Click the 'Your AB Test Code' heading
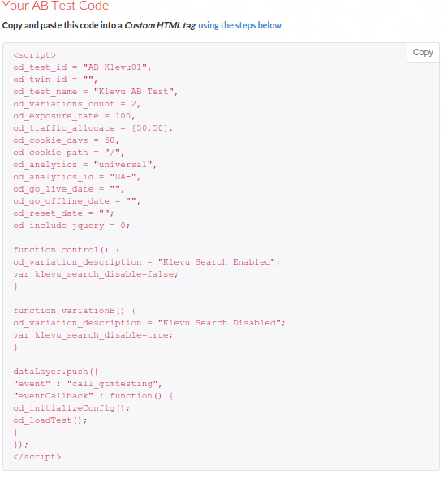 tap(55, 6)
